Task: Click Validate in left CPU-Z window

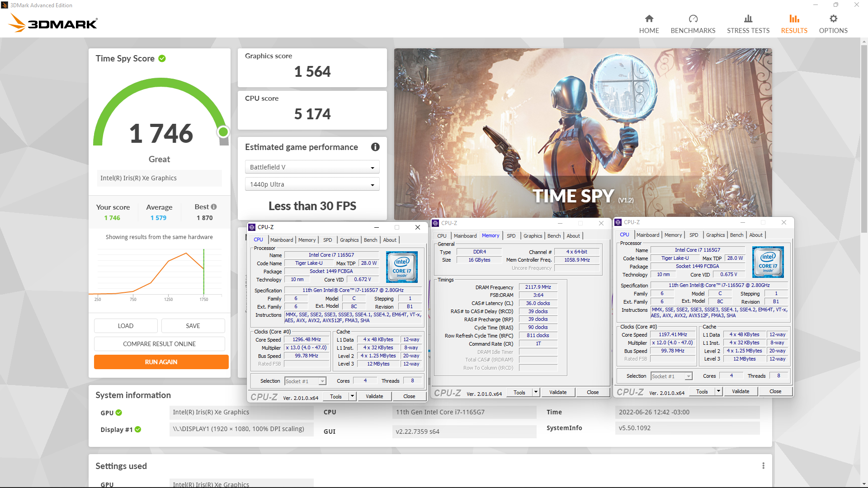Action: (374, 396)
